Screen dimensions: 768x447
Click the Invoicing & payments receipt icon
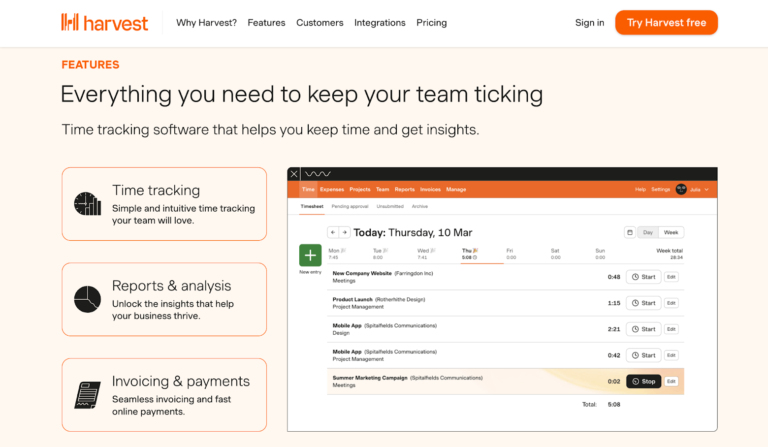(88, 395)
